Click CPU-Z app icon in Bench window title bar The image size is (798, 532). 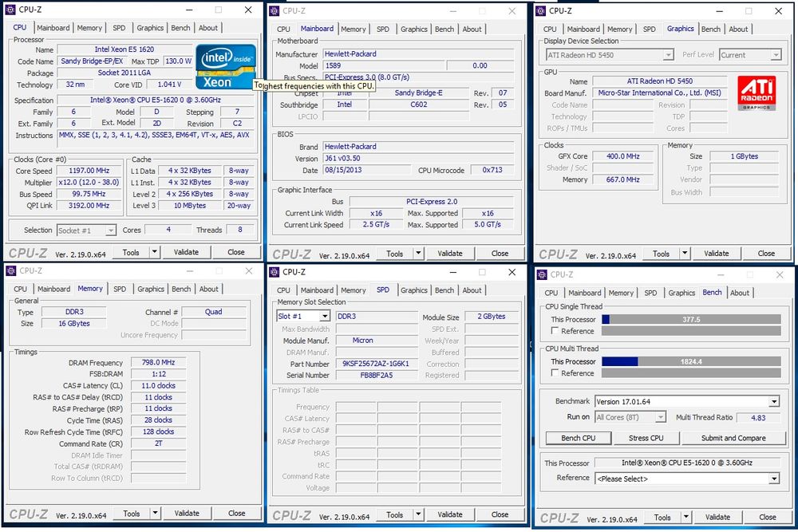542,274
